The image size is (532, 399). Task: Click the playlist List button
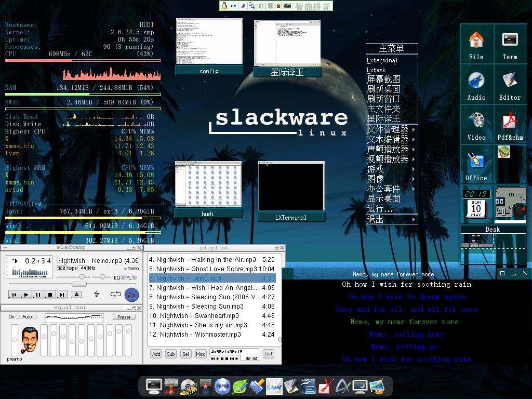pyautogui.click(x=269, y=353)
